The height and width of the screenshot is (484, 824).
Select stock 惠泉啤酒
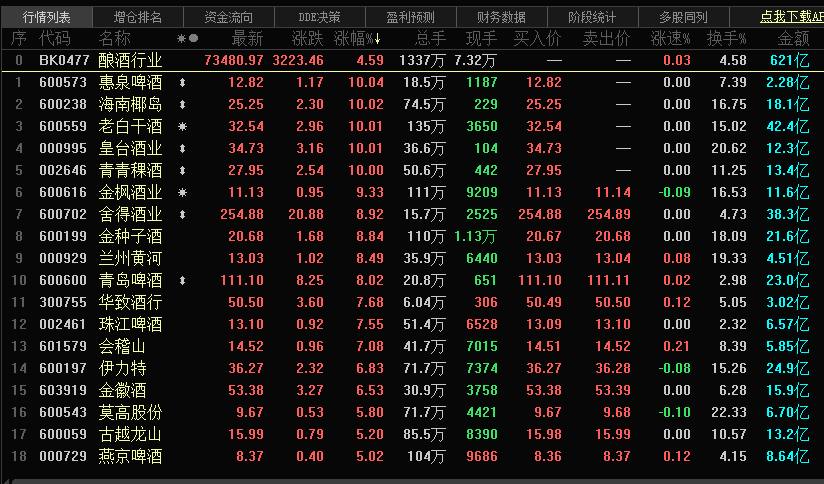tap(130, 83)
